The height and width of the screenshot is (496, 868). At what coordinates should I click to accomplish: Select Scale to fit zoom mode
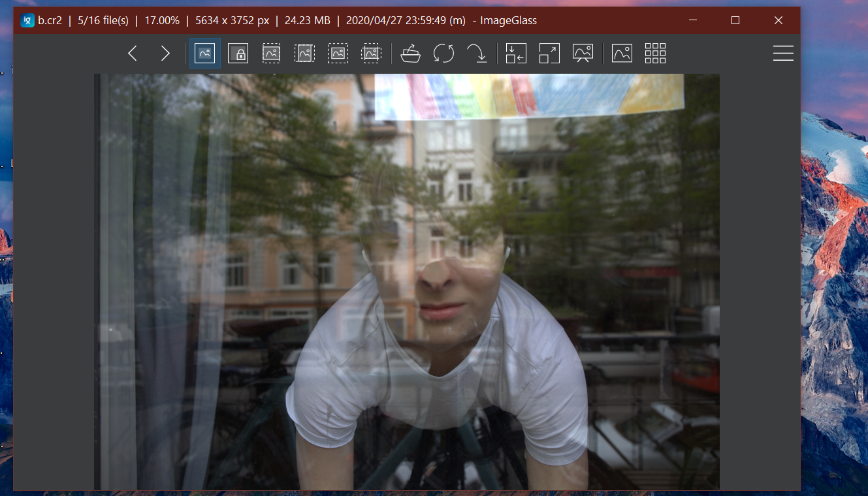(338, 54)
